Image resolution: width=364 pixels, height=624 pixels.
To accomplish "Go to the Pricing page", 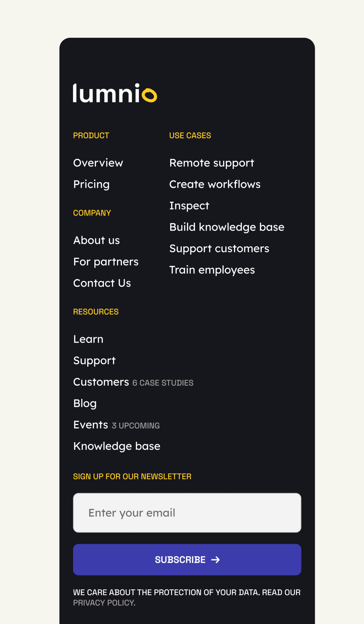I will [x=91, y=184].
